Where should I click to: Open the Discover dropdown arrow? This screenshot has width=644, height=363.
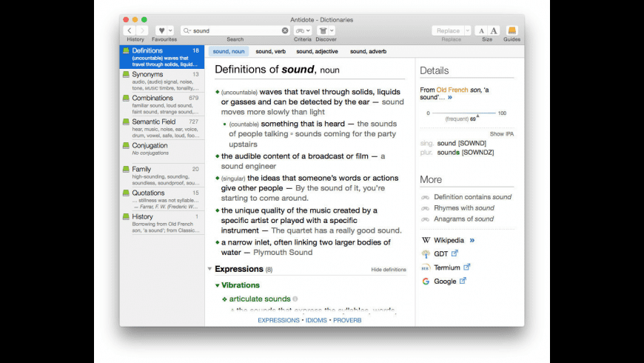[x=332, y=30]
